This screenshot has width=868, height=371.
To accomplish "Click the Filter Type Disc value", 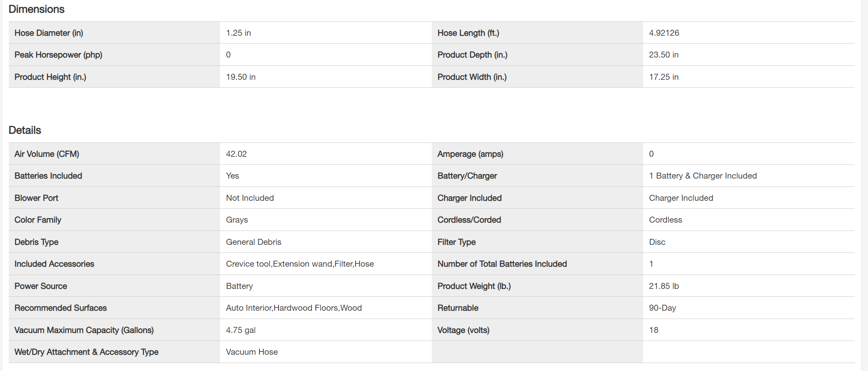I will (657, 242).
